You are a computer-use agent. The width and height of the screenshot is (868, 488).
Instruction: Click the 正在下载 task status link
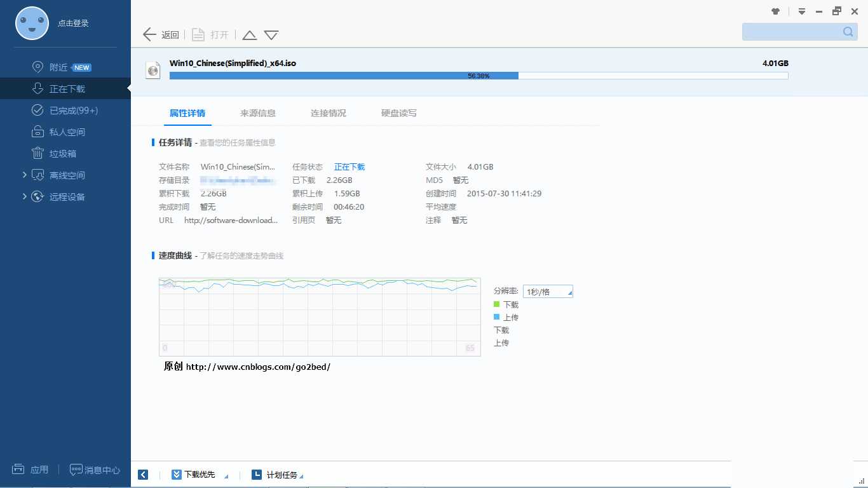pos(349,167)
